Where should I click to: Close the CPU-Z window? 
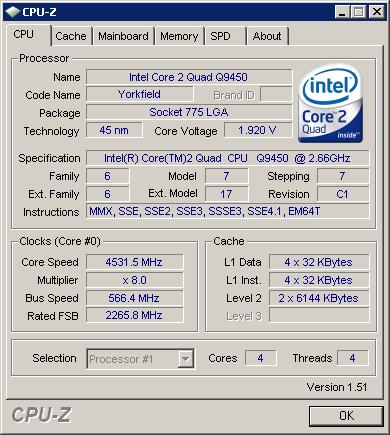pos(377,12)
